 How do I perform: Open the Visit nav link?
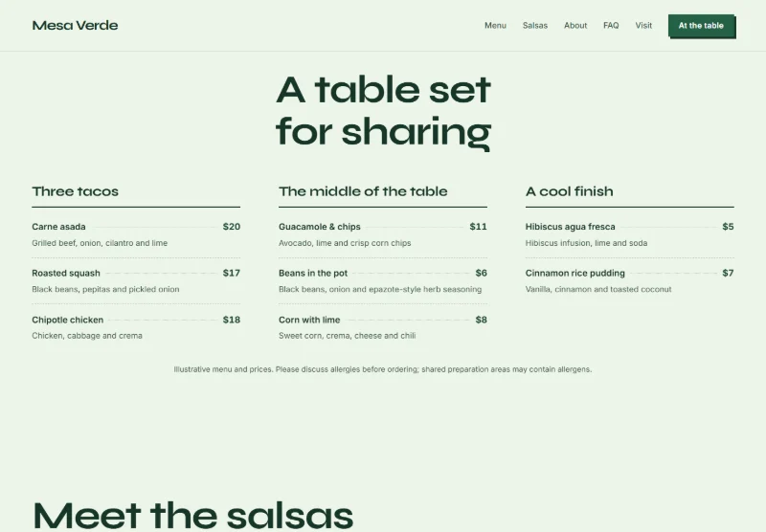(643, 26)
